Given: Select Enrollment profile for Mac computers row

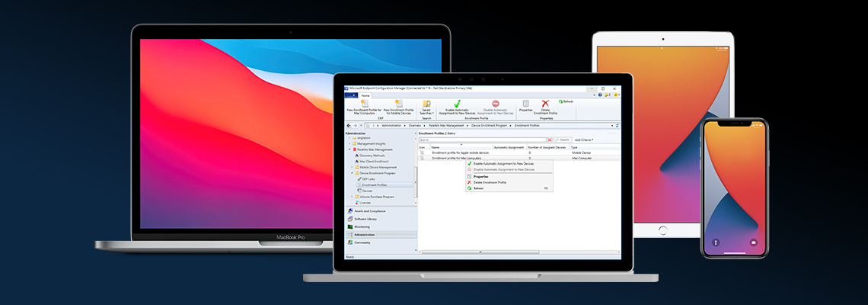Looking at the screenshot, I should [x=519, y=158].
